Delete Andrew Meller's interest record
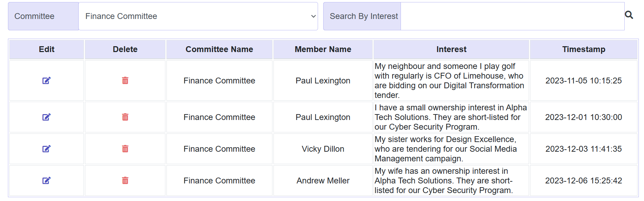 125,180
